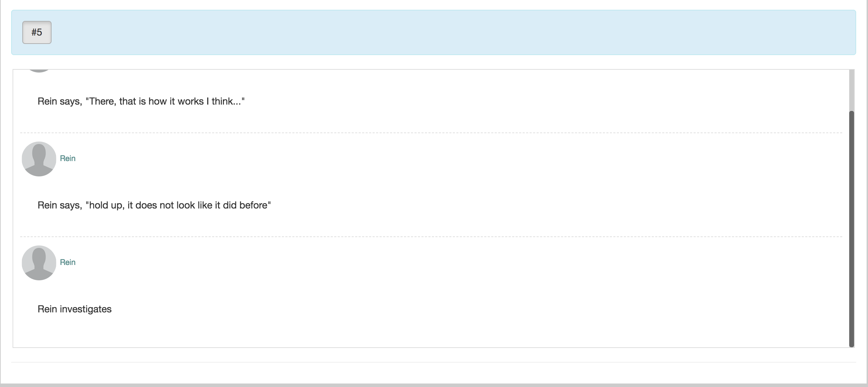This screenshot has height=387, width=868.
Task: Click the cropped avatar at the chat log top
Action: [39, 71]
